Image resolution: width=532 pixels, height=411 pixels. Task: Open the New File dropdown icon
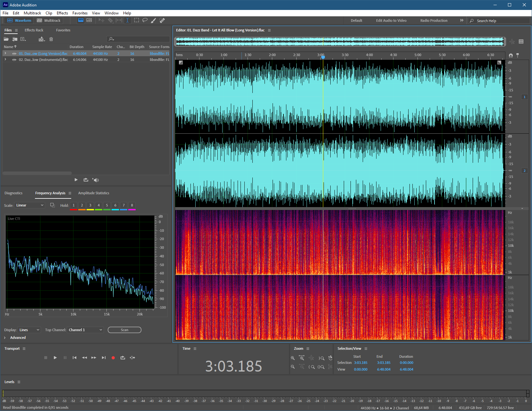point(23,39)
